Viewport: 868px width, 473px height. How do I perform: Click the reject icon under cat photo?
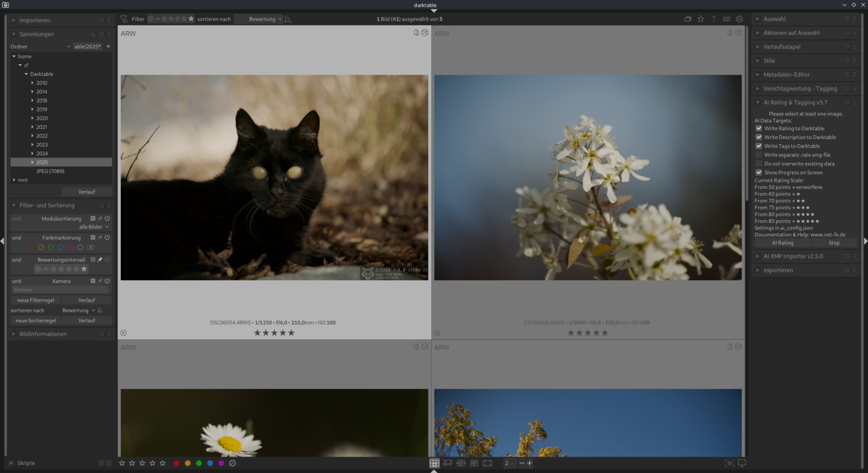(x=124, y=333)
